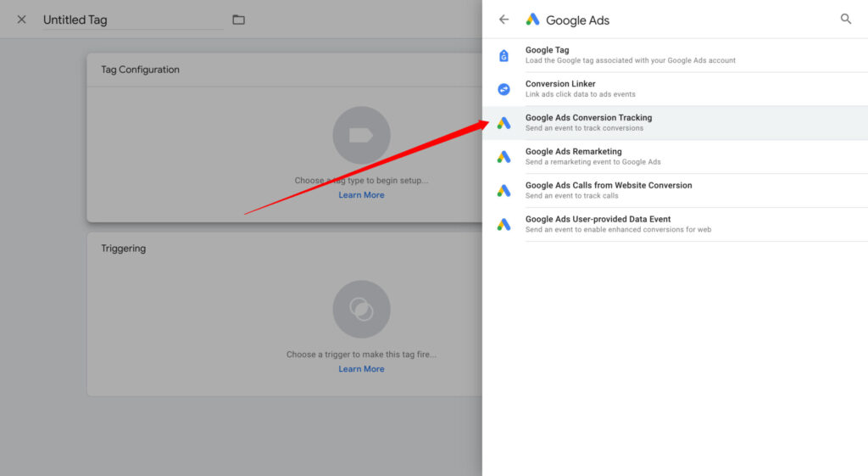Screen dimensions: 868x476
Task: Click the back arrow in Google Ads panel
Action: 504,20
